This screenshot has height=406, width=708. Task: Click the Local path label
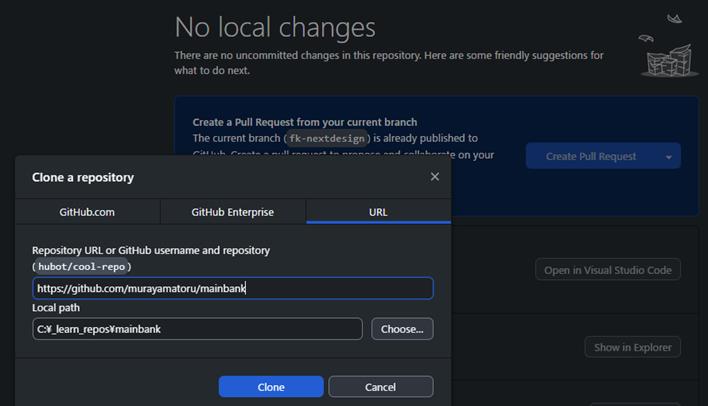[56, 308]
